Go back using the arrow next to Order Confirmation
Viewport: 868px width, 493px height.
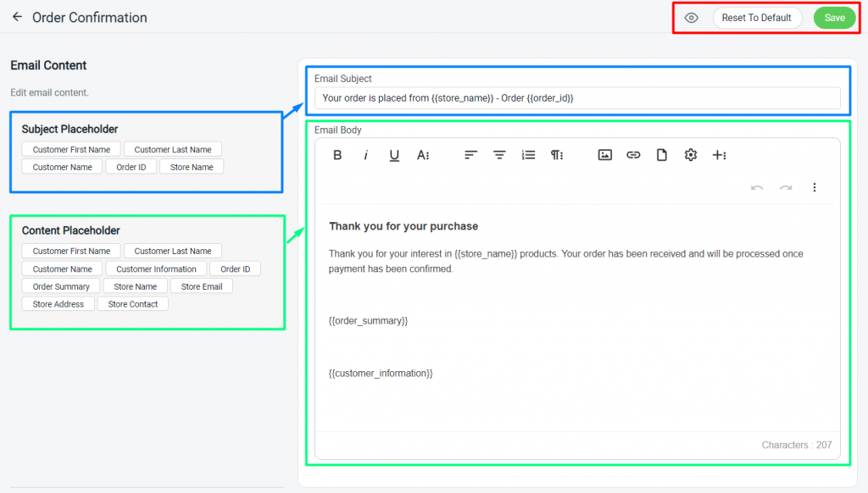tap(17, 17)
